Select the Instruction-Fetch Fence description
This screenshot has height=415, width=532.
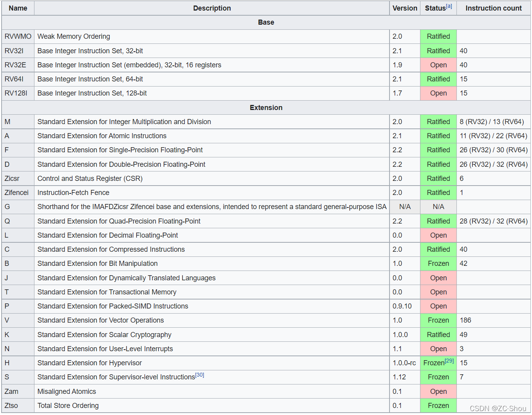(73, 193)
